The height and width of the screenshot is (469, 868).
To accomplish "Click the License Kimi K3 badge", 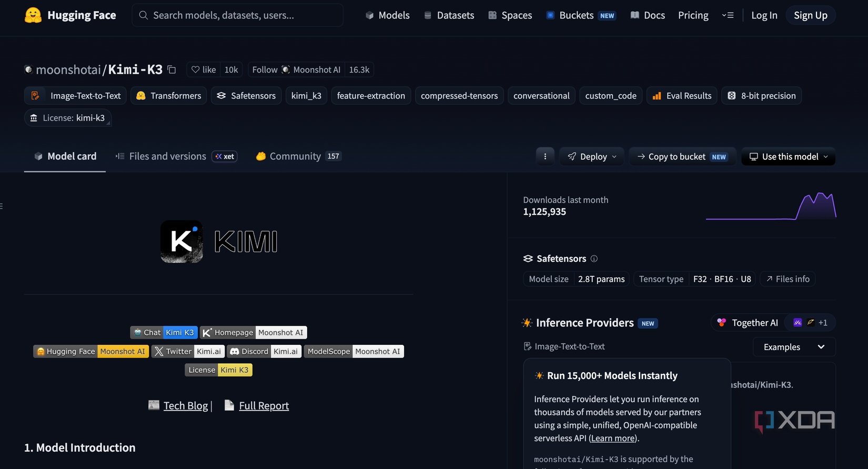I will tap(219, 370).
